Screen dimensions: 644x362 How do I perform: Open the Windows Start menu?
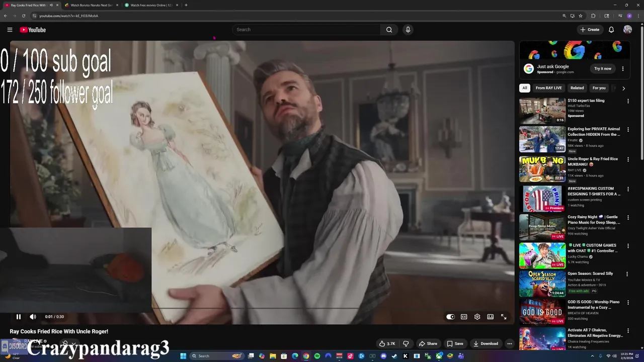tap(183, 356)
